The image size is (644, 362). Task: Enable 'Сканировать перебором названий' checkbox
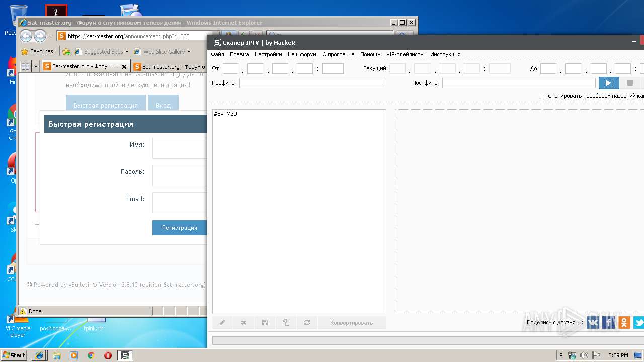[x=543, y=96]
